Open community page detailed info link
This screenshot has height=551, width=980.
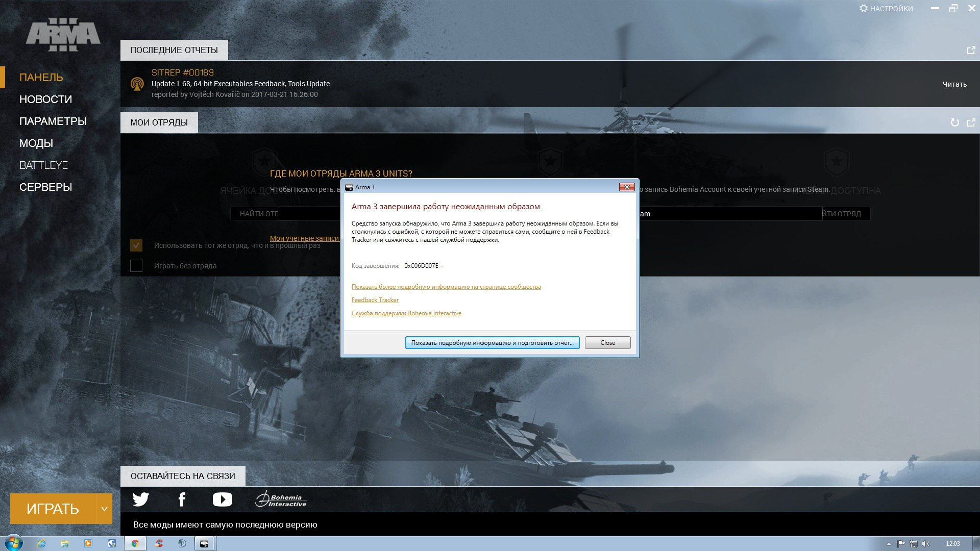point(446,287)
